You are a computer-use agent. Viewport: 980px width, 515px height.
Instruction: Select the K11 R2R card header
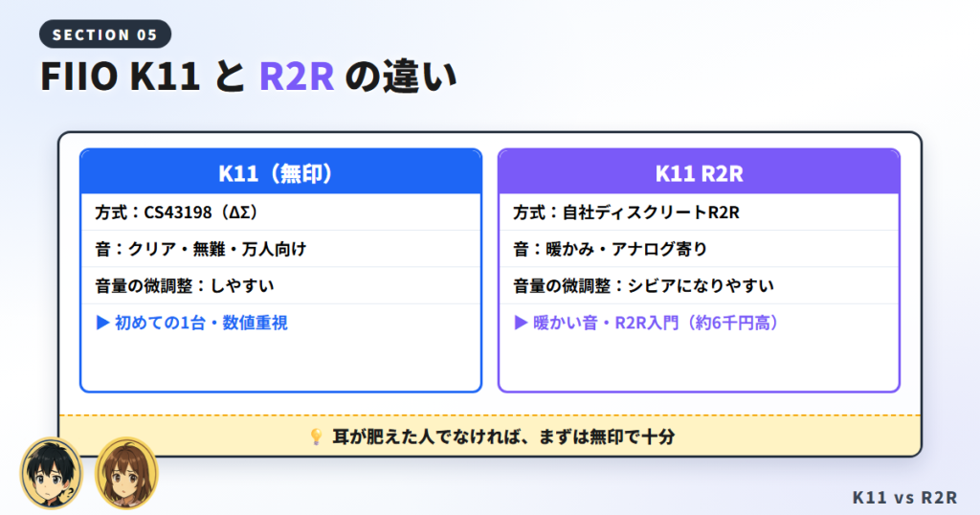point(699,172)
